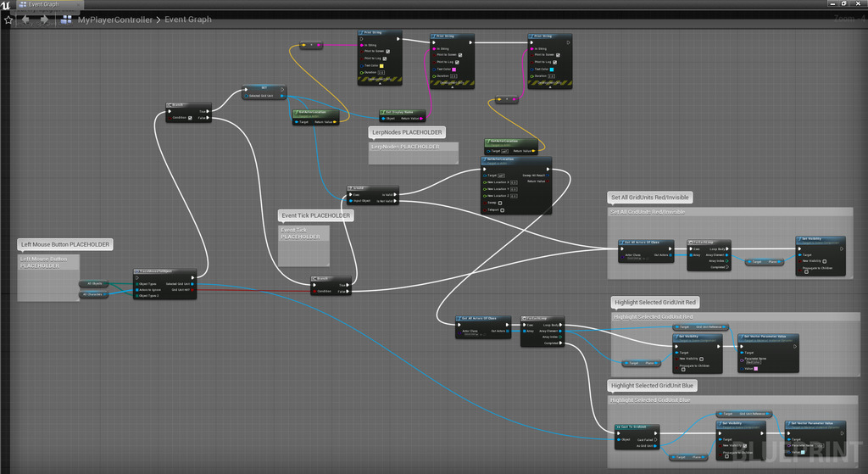Click the New Location X field on SetActorLocation

tap(515, 182)
